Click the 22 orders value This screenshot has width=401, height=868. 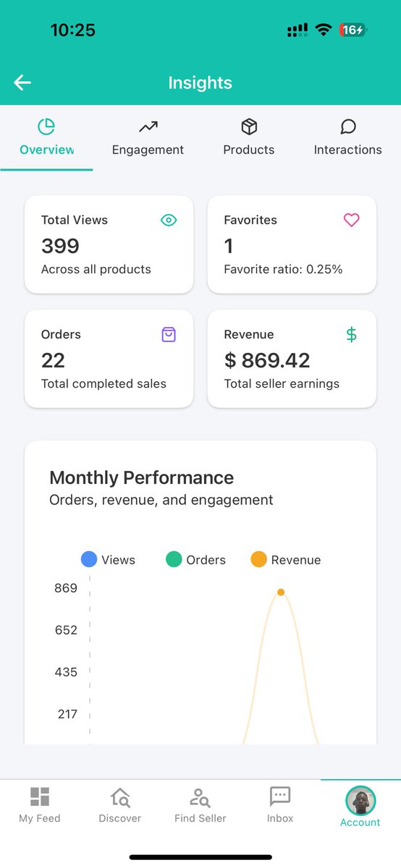click(x=53, y=360)
